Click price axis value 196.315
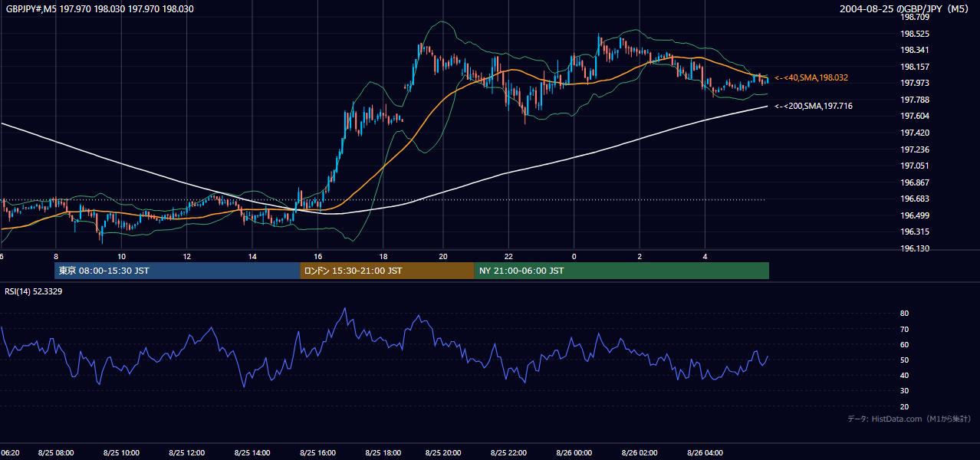980x460 pixels. pos(915,232)
